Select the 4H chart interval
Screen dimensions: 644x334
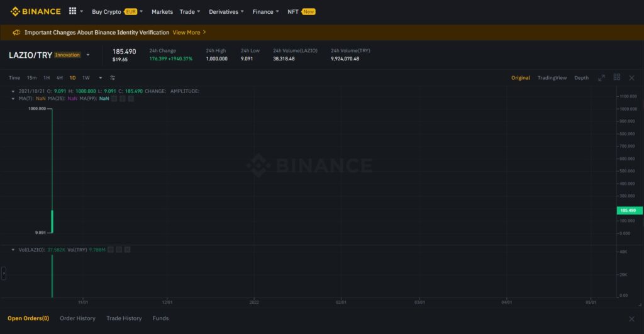[x=60, y=77]
